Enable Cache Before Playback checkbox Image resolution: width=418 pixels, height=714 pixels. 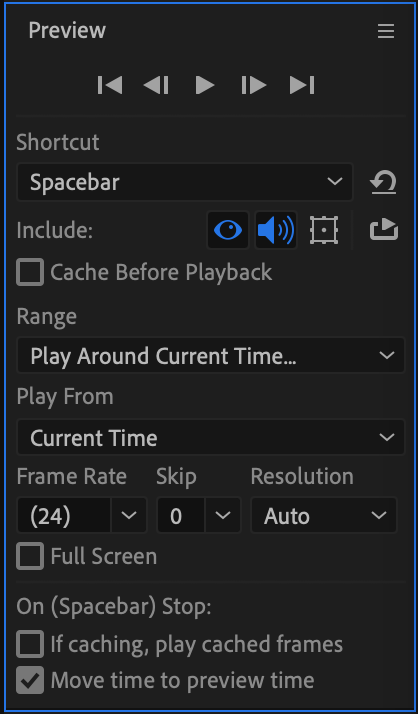tap(30, 272)
